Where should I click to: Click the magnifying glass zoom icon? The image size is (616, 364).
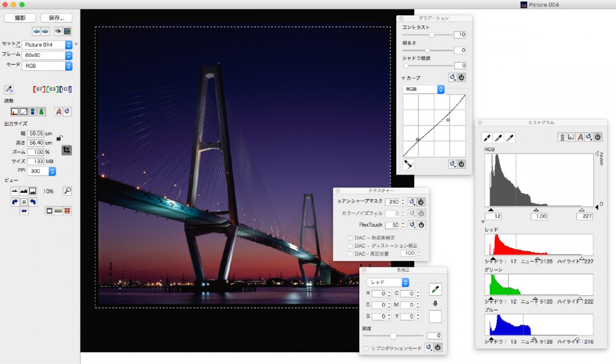[x=67, y=191]
